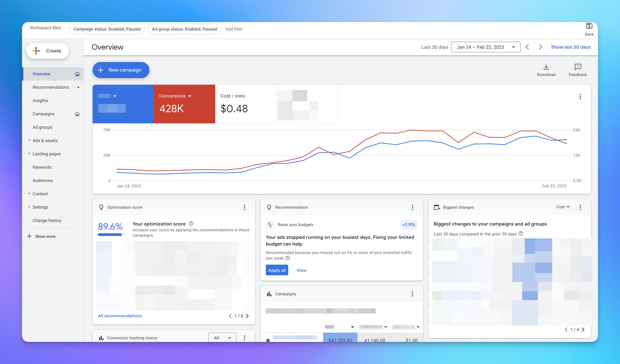Open scorecard chart three-dot menu
This screenshot has width=620, height=364.
click(580, 97)
